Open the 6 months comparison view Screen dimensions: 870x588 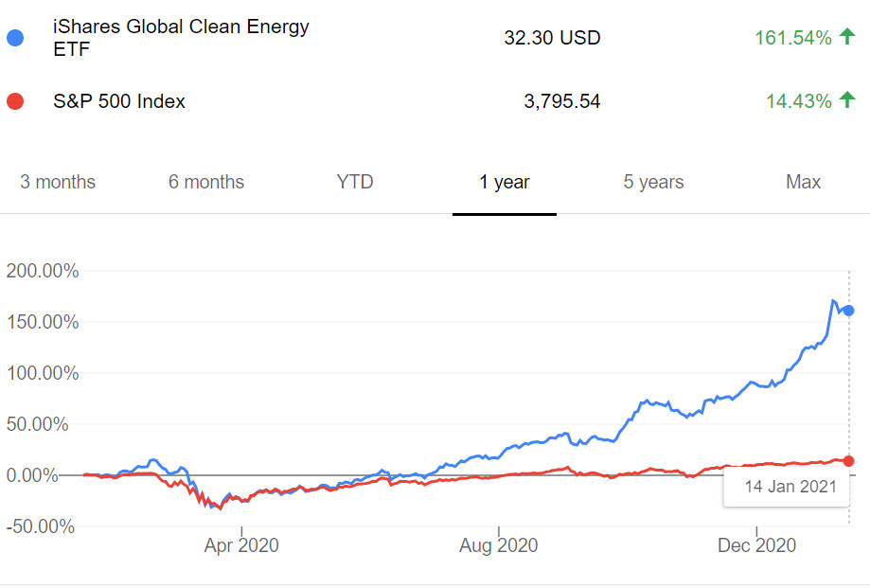coord(205,182)
